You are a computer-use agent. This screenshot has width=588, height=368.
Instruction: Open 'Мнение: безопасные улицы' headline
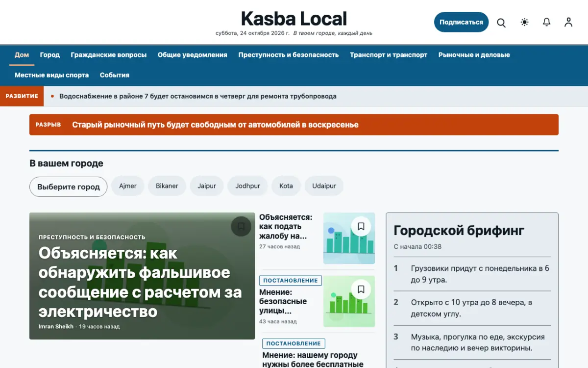click(283, 301)
